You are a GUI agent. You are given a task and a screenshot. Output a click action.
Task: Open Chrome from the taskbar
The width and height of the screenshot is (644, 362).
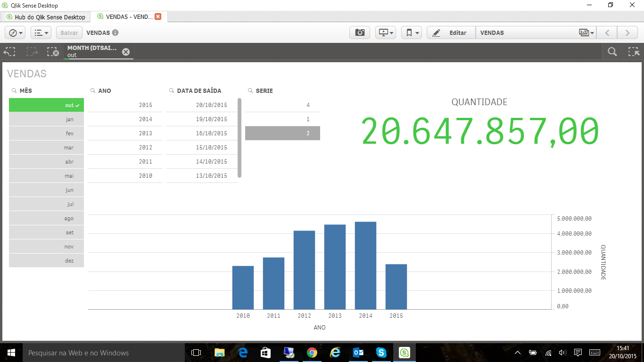312,353
